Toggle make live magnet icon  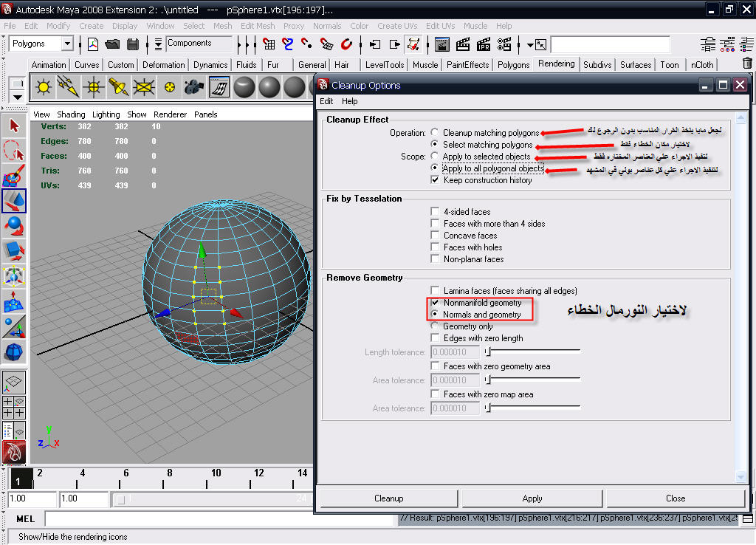pos(346,44)
